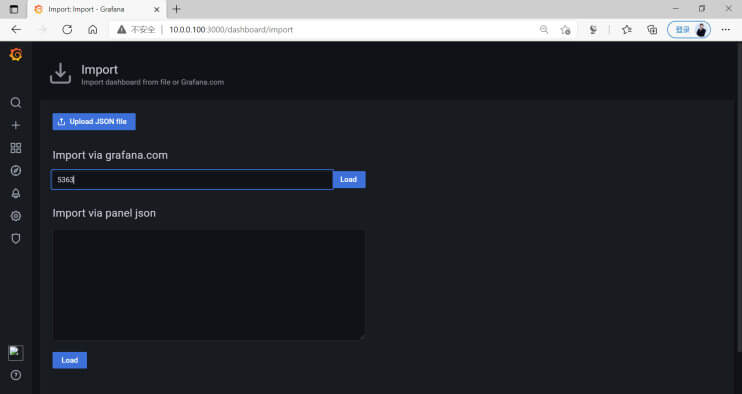Open the Alerting bell icon in sidebar
This screenshot has width=742, height=394.
point(16,193)
